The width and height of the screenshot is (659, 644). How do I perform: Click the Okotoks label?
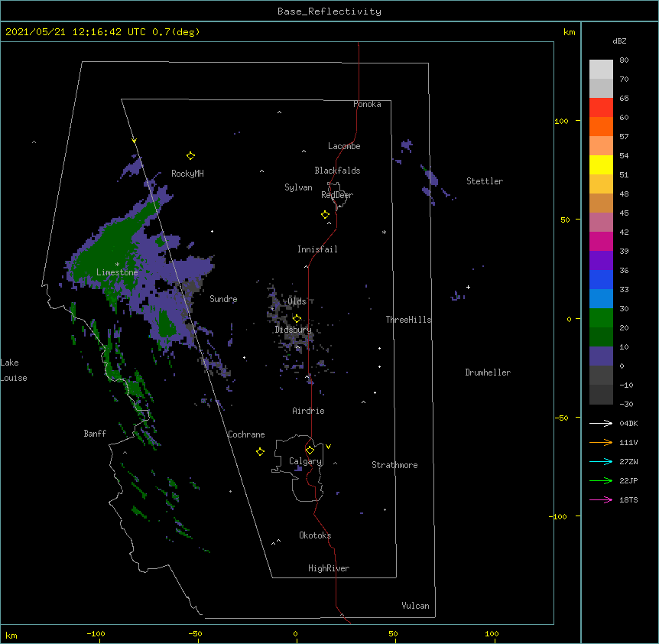point(315,535)
